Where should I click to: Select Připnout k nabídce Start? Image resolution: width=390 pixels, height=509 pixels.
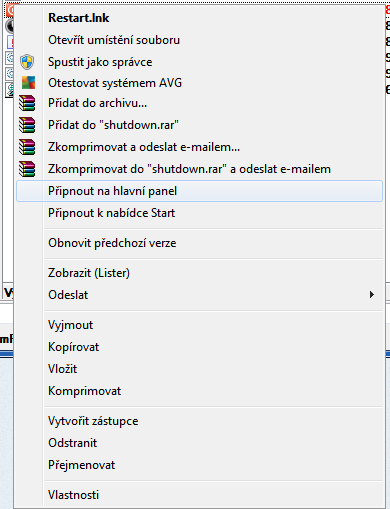click(x=200, y=213)
